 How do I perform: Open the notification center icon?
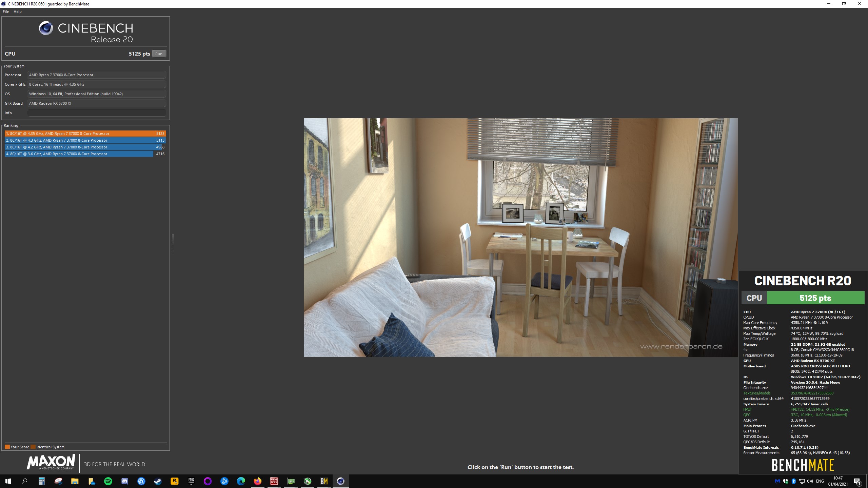[857, 481]
